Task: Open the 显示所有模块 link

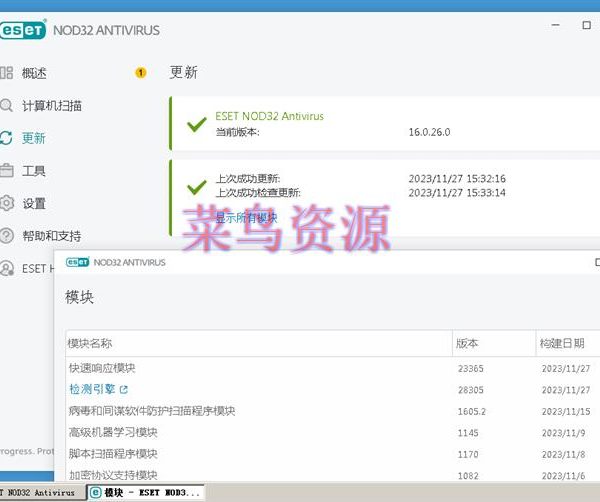Action: click(x=246, y=217)
